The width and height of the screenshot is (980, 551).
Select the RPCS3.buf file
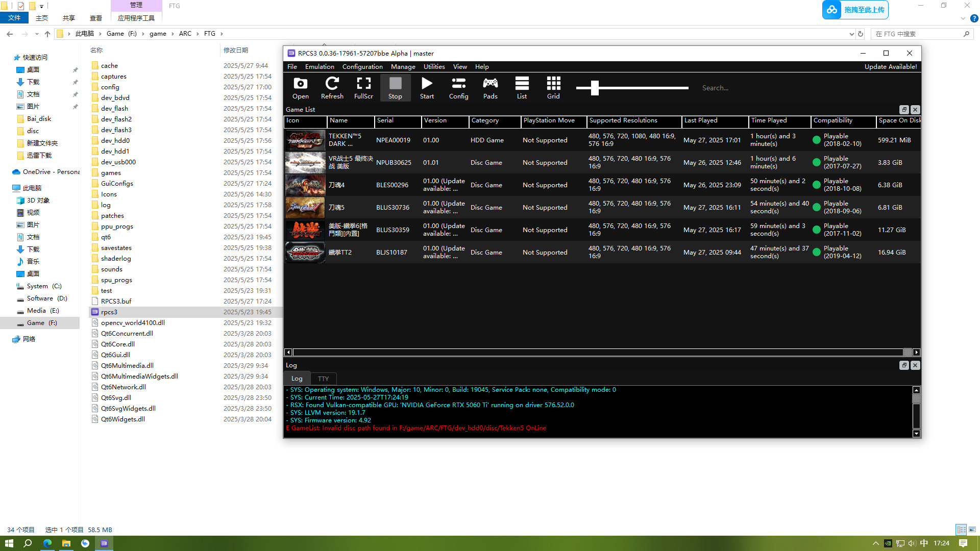click(x=116, y=302)
